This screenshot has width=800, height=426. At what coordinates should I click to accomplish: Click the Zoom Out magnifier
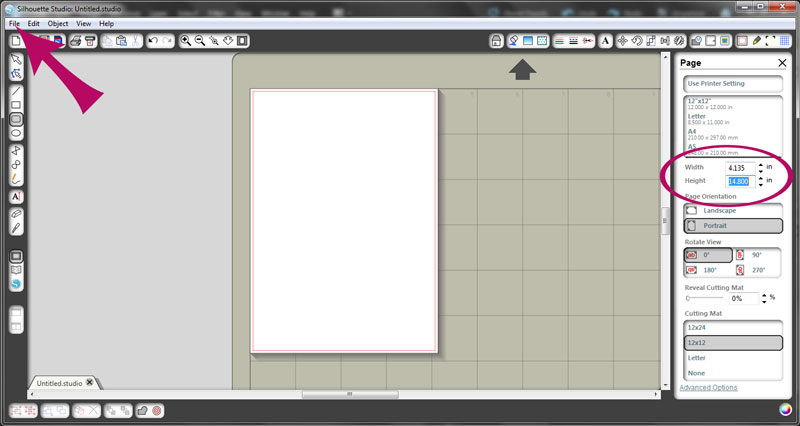(200, 41)
